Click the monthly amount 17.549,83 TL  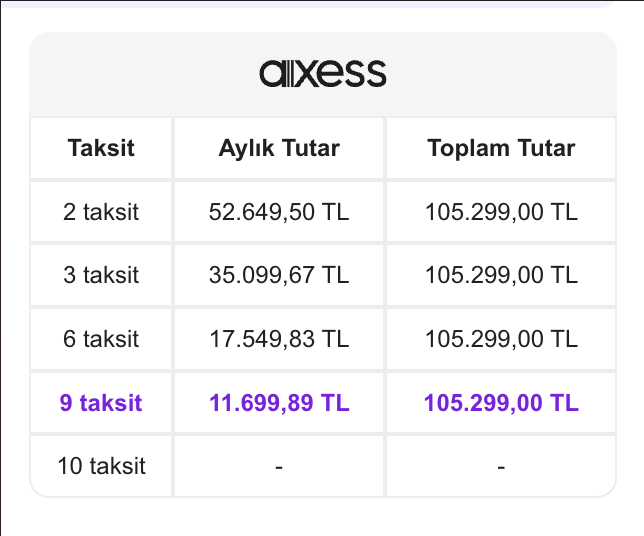click(x=279, y=339)
